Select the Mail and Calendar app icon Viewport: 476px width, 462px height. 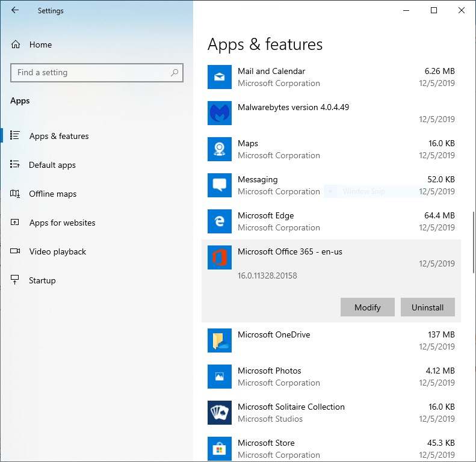220,77
